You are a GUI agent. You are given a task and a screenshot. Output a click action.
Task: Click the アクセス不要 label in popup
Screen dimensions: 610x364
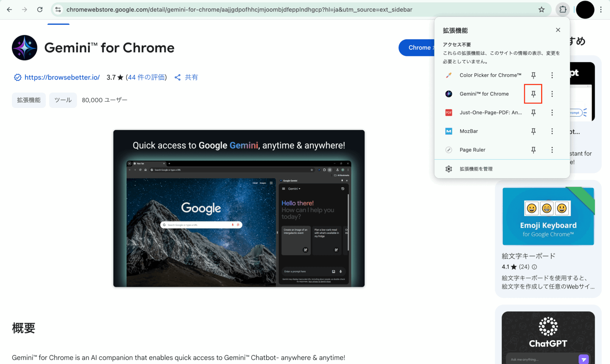[x=457, y=45]
